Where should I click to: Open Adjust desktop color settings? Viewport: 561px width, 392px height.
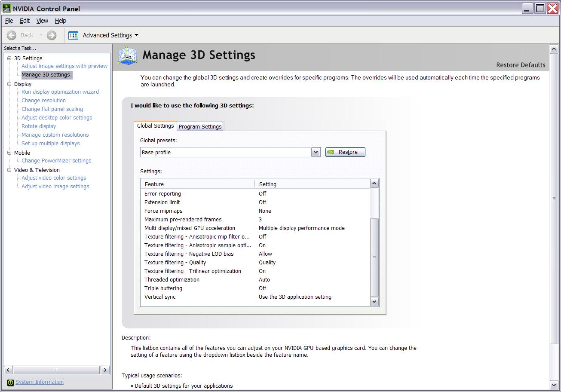click(x=57, y=118)
